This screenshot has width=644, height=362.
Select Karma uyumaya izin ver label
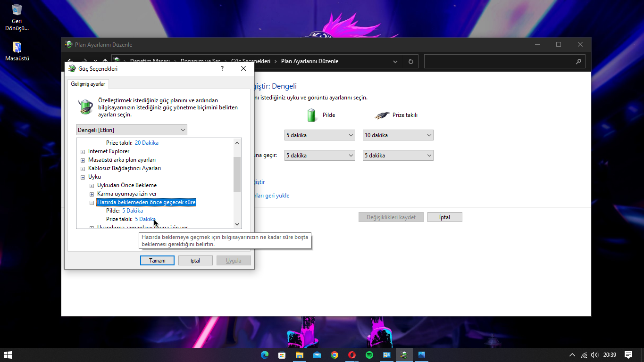[127, 194]
